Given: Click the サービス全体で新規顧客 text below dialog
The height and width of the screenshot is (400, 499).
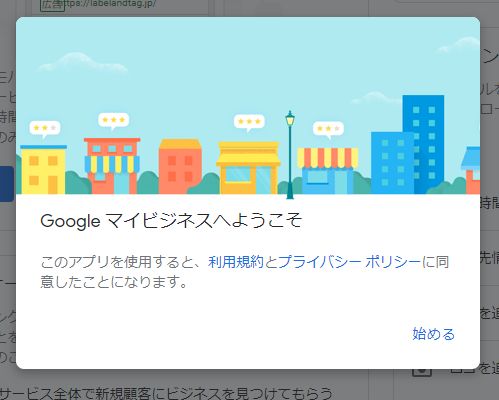Looking at the screenshot, I should coord(166,393).
